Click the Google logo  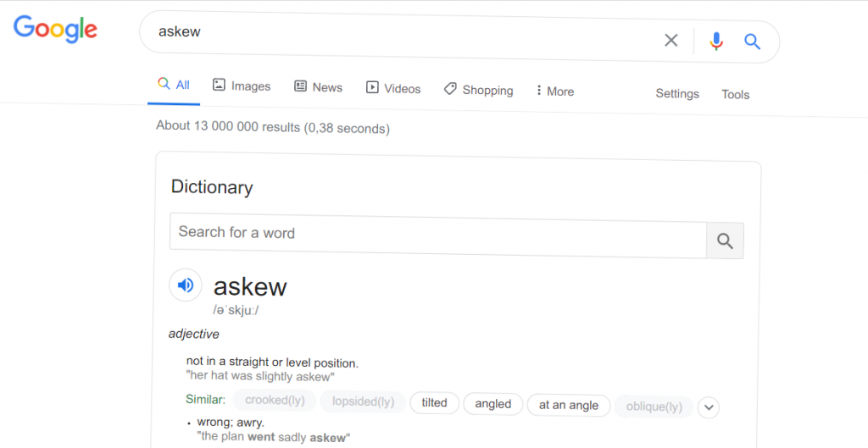click(55, 29)
